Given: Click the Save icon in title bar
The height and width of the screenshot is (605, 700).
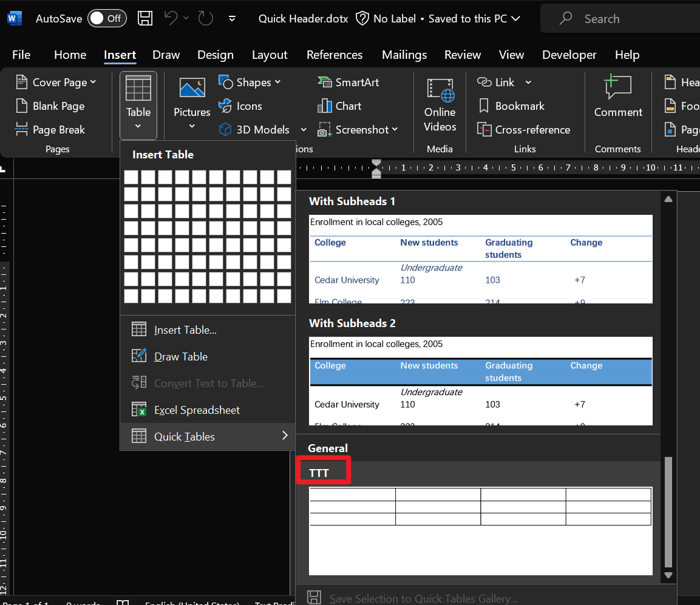Looking at the screenshot, I should tap(145, 18).
